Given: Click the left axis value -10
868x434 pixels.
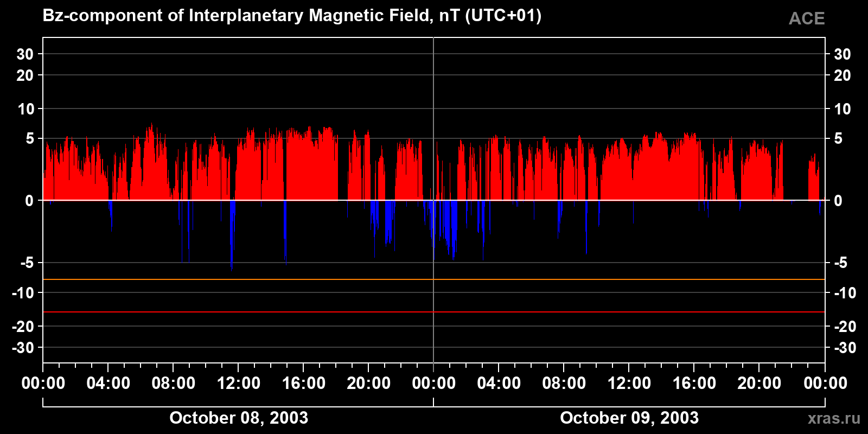Looking at the screenshot, I should 23,293.
